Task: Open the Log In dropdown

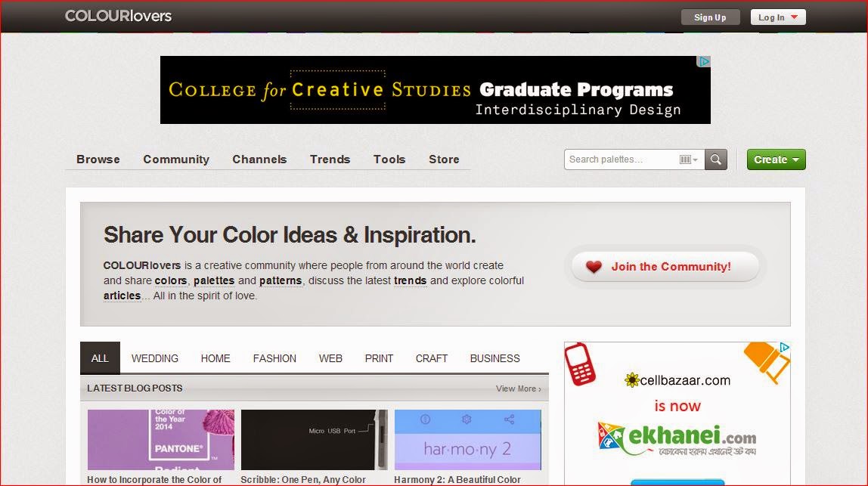Action: point(778,17)
